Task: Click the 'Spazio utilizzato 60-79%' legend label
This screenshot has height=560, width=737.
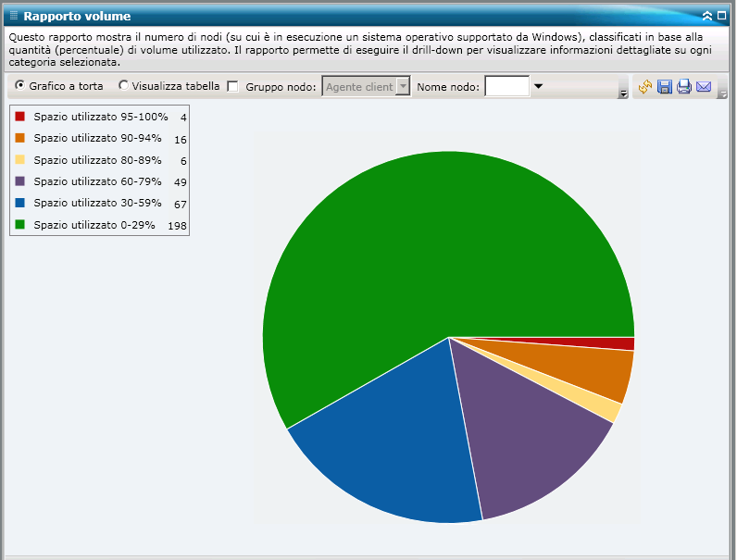Action: pyautogui.click(x=97, y=181)
